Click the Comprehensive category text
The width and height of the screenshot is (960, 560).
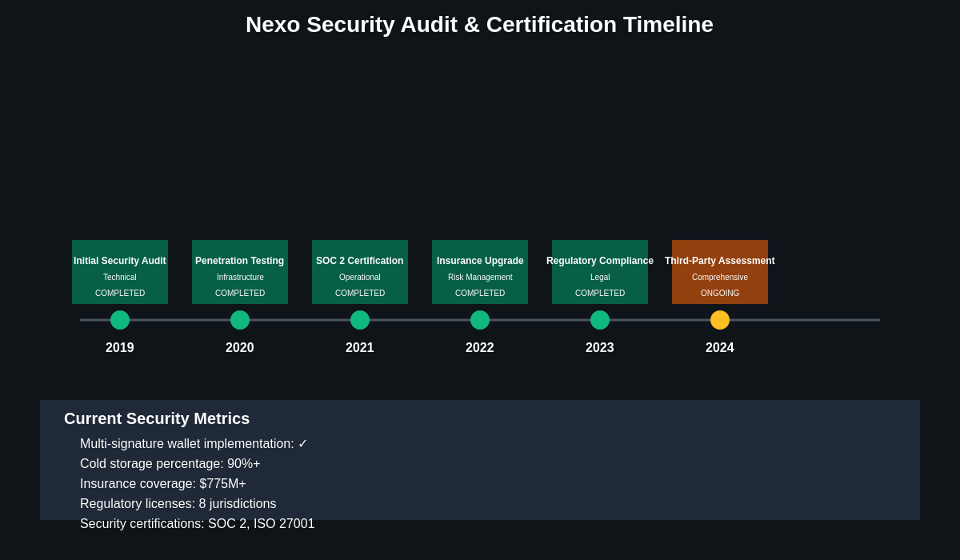tap(720, 278)
